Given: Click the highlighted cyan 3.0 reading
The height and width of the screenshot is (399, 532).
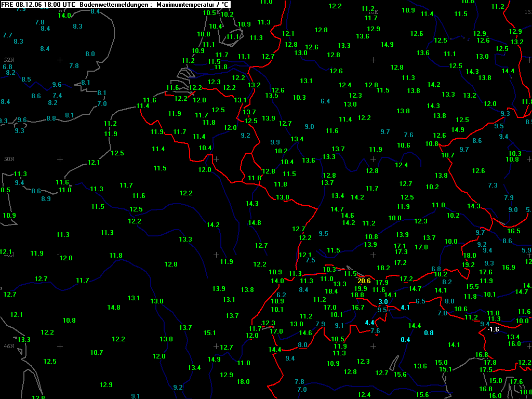Looking at the screenshot, I should coord(383,302).
